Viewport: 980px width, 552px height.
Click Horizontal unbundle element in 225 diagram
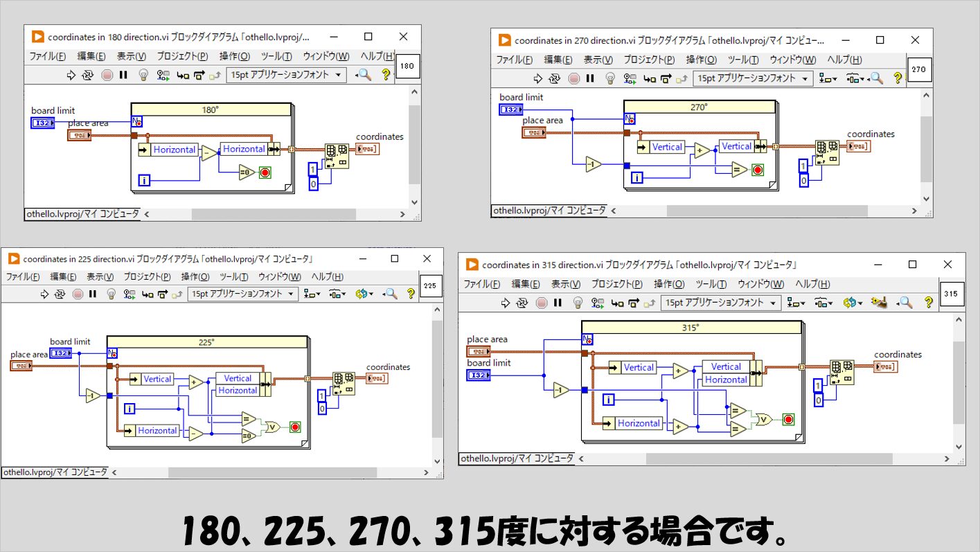point(157,430)
